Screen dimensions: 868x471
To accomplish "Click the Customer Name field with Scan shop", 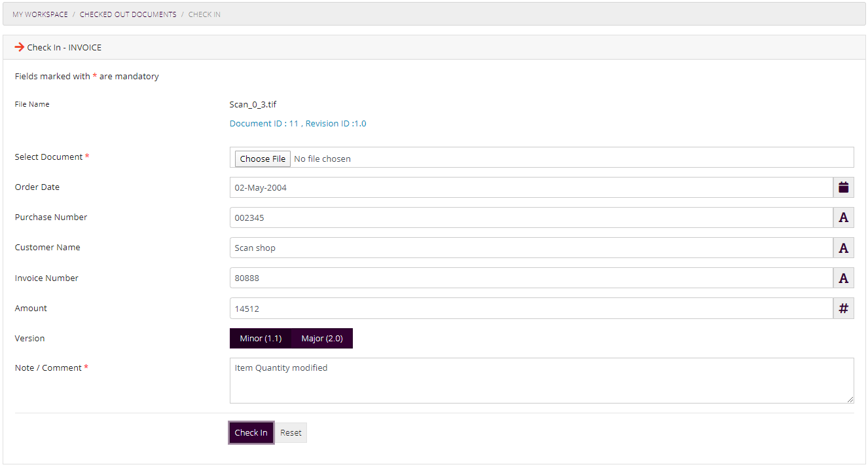I will pos(530,248).
